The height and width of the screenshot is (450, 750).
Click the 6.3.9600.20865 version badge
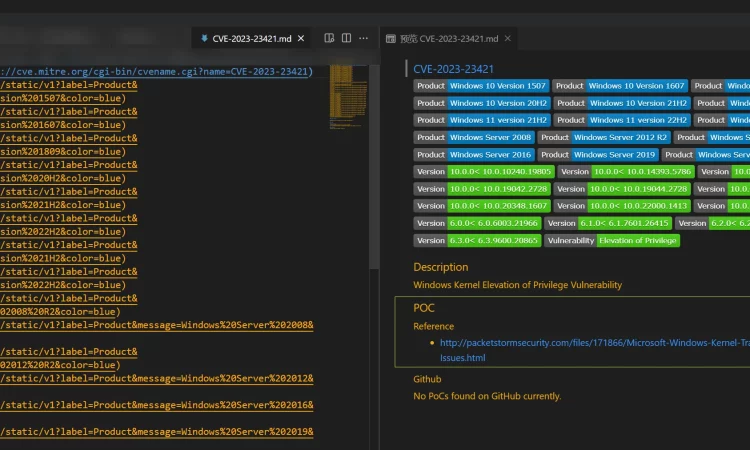pyautogui.click(x=477, y=241)
